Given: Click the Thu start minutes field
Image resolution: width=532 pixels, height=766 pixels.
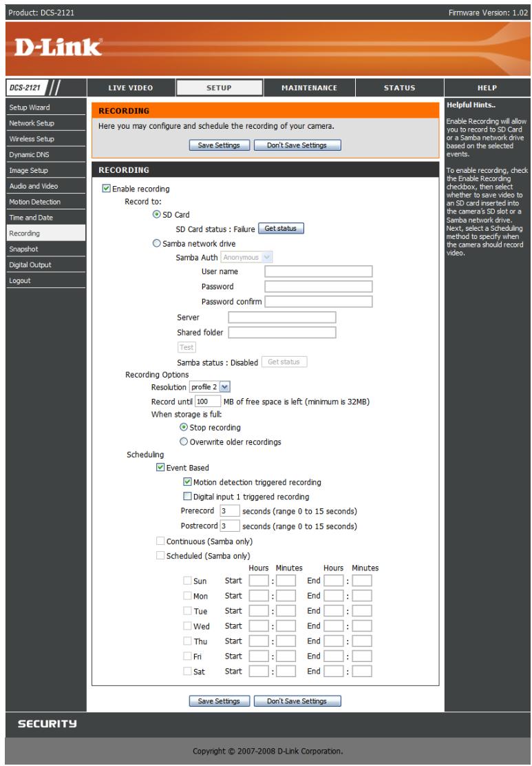Looking at the screenshot, I should pos(286,641).
